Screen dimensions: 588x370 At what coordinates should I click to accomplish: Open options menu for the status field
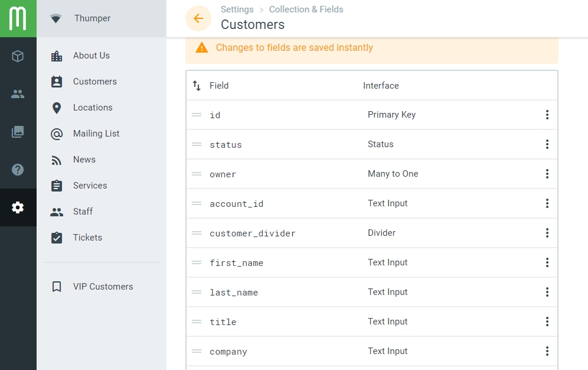pos(547,144)
